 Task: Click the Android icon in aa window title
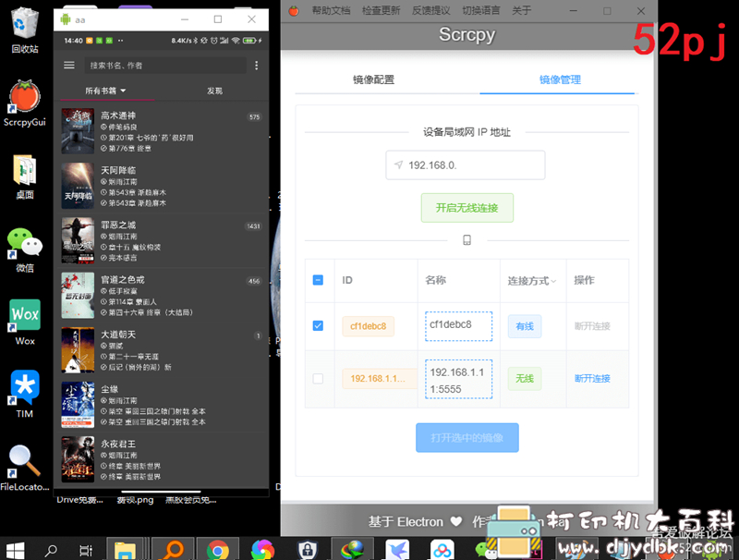(x=65, y=19)
